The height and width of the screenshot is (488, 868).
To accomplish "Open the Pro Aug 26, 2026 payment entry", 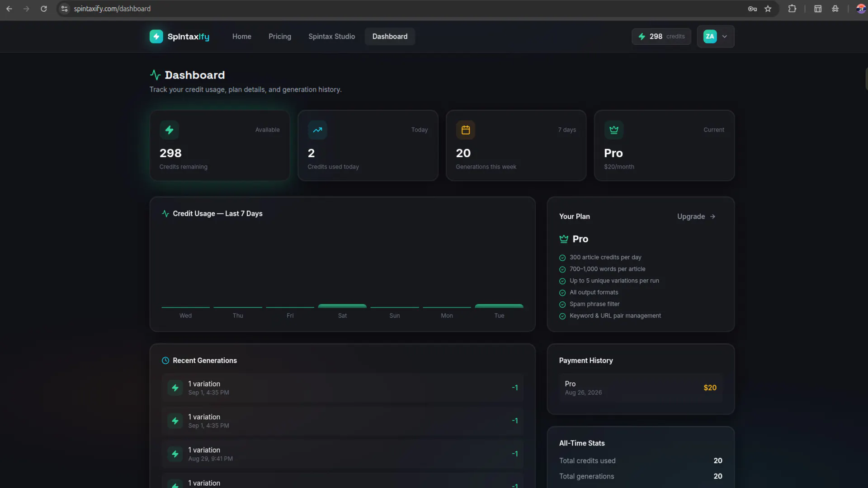I will pyautogui.click(x=641, y=388).
